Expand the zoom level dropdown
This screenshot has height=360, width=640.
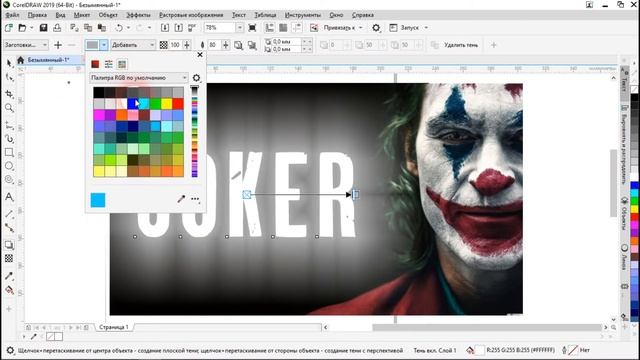[x=240, y=28]
